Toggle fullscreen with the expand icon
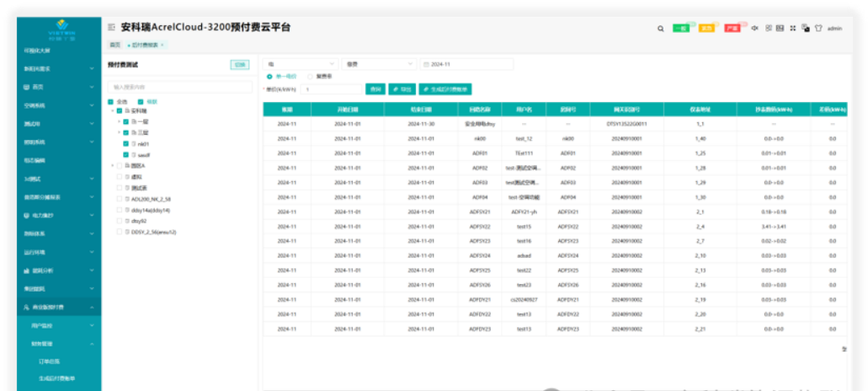The height and width of the screenshot is (391, 868). (793, 28)
